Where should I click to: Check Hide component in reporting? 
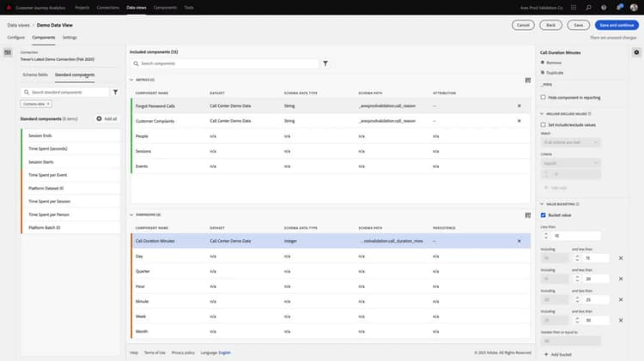coord(543,98)
